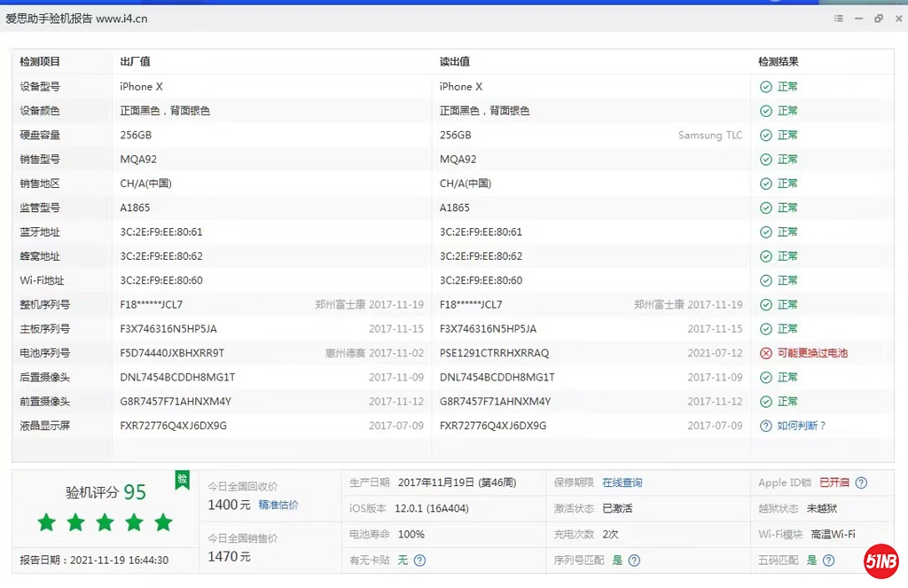
Task: Select the 整机序列号 row label
Action: pos(45,305)
